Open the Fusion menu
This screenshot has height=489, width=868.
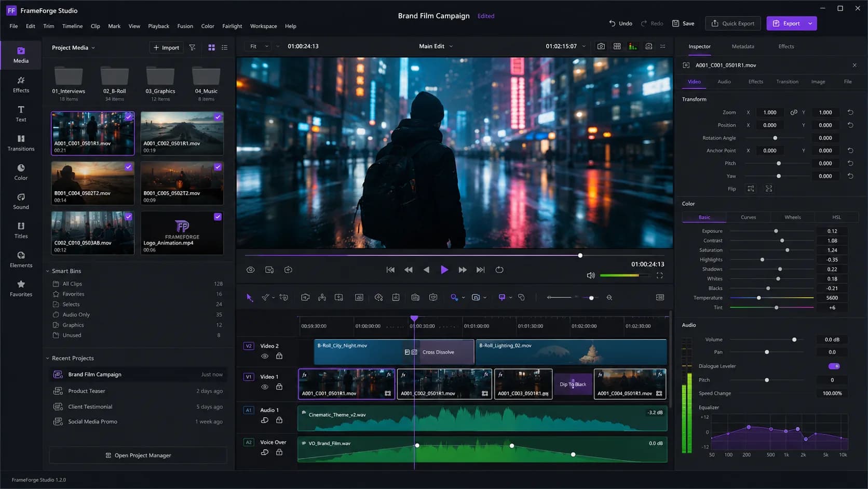pyautogui.click(x=185, y=26)
